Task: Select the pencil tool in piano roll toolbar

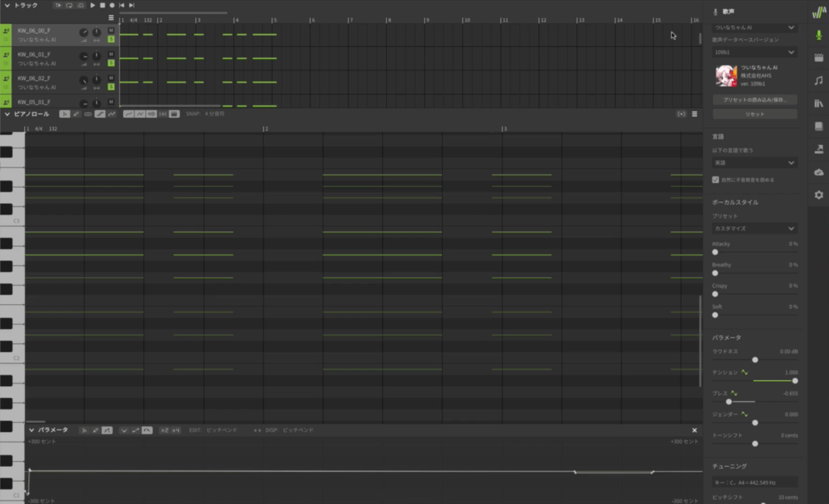Action: point(77,114)
